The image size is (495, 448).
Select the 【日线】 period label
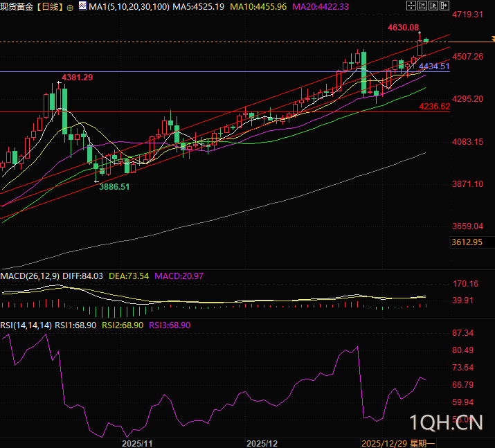[50, 7]
